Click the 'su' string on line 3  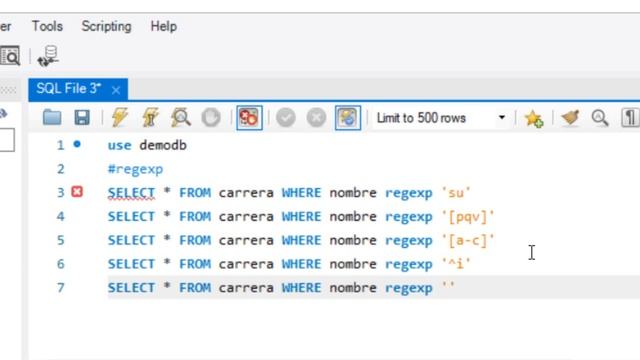(456, 193)
